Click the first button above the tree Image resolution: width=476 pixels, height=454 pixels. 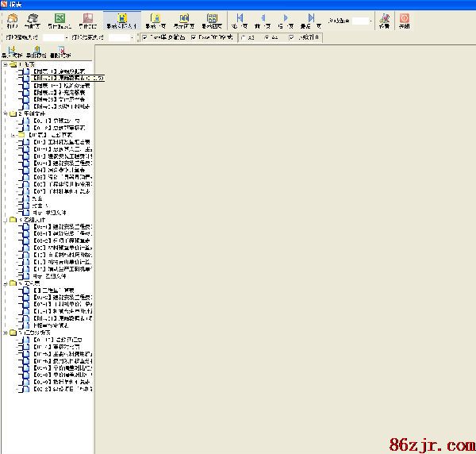[11, 52]
